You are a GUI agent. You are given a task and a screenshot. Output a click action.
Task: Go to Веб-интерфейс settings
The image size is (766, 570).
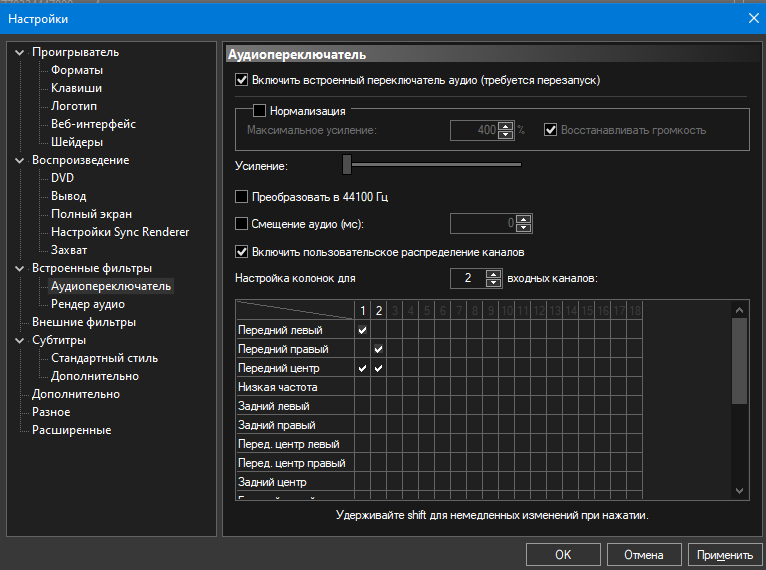point(93,124)
